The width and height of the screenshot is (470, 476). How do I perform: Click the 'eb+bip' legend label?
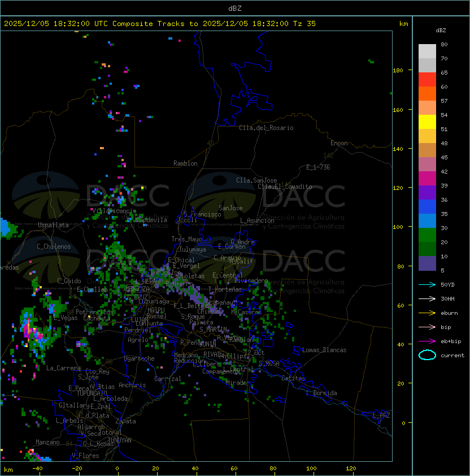coord(451,341)
